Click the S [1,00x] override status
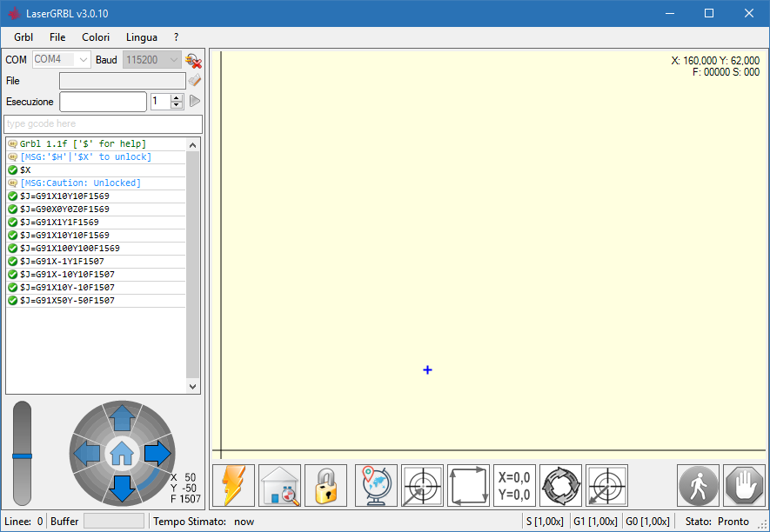 pyautogui.click(x=545, y=522)
